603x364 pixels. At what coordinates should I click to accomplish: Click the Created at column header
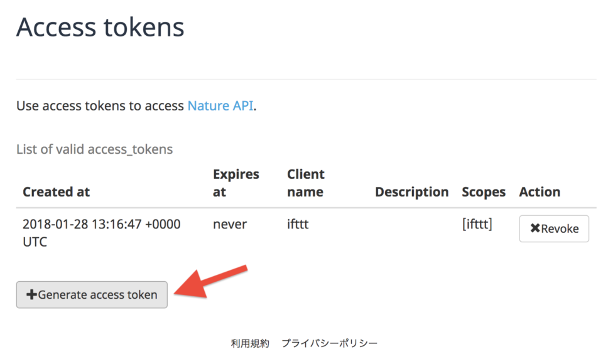pos(56,192)
